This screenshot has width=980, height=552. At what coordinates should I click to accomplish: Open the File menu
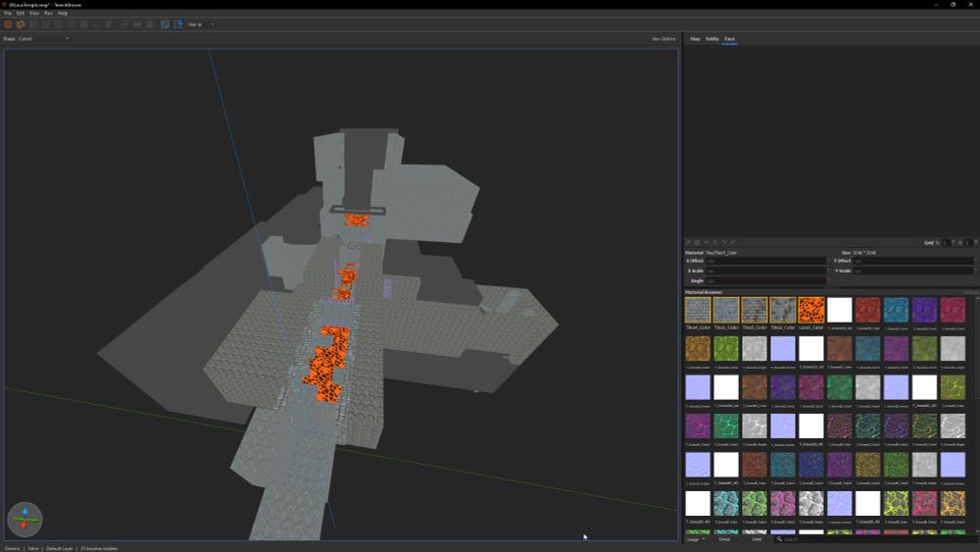point(7,14)
